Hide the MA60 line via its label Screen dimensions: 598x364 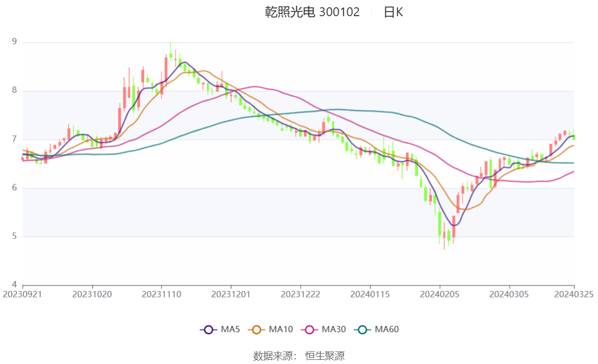[387, 329]
